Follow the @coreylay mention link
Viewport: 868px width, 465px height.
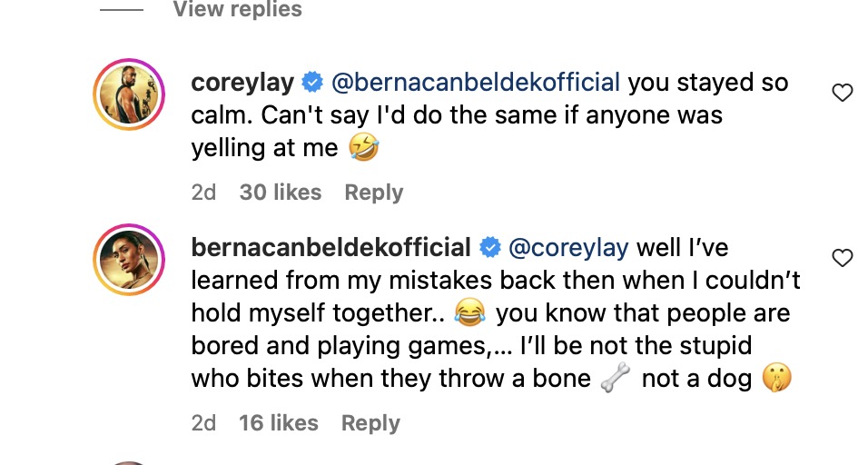568,247
